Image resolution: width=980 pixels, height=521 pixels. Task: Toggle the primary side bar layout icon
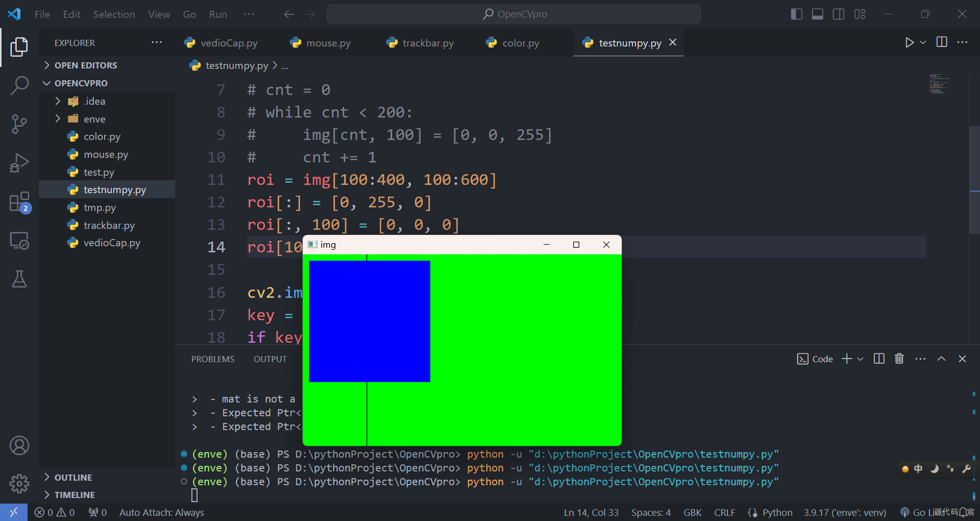tap(796, 14)
